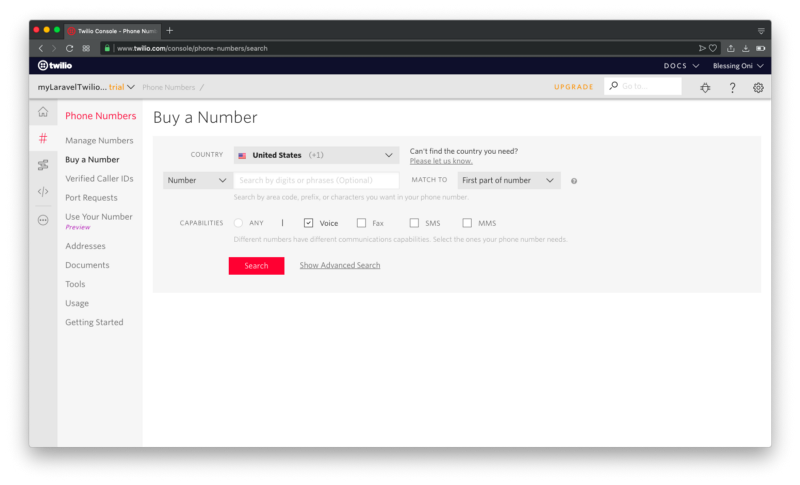The image size is (800, 485).
Task: Open the Studio flow sidebar icon
Action: coord(43,165)
